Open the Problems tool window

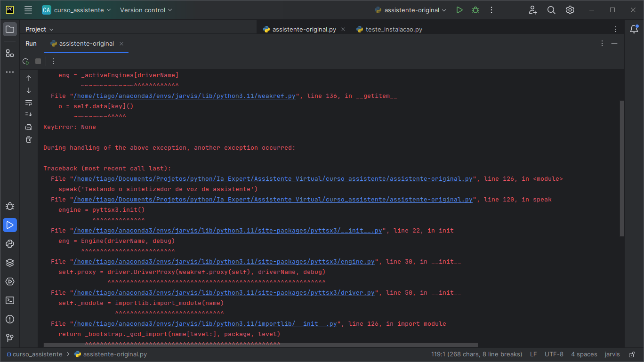tap(10, 319)
